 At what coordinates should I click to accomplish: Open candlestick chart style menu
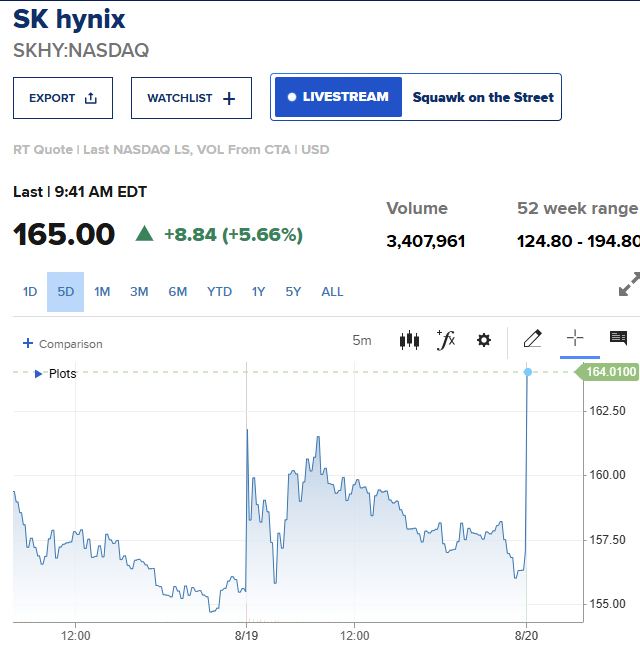[409, 340]
